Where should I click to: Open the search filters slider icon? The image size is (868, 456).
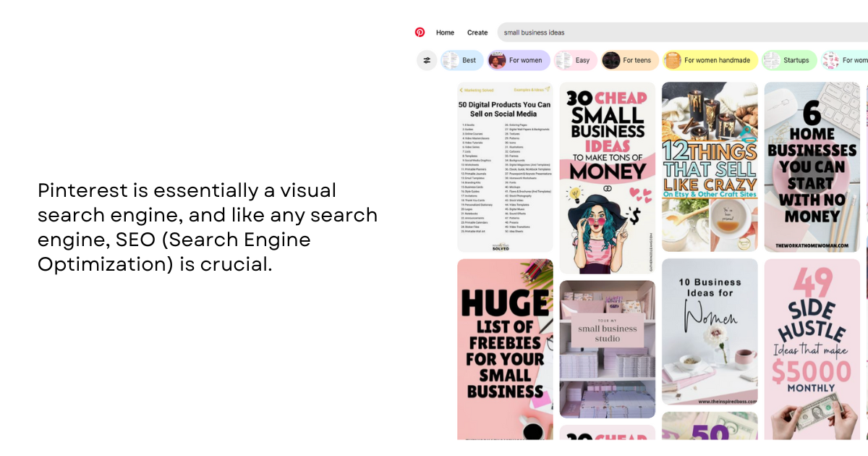tap(427, 60)
